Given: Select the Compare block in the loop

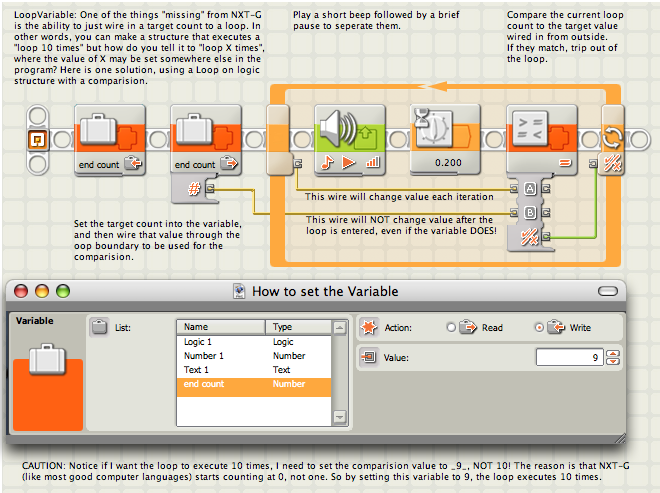Looking at the screenshot, I should pyautogui.click(x=541, y=140).
